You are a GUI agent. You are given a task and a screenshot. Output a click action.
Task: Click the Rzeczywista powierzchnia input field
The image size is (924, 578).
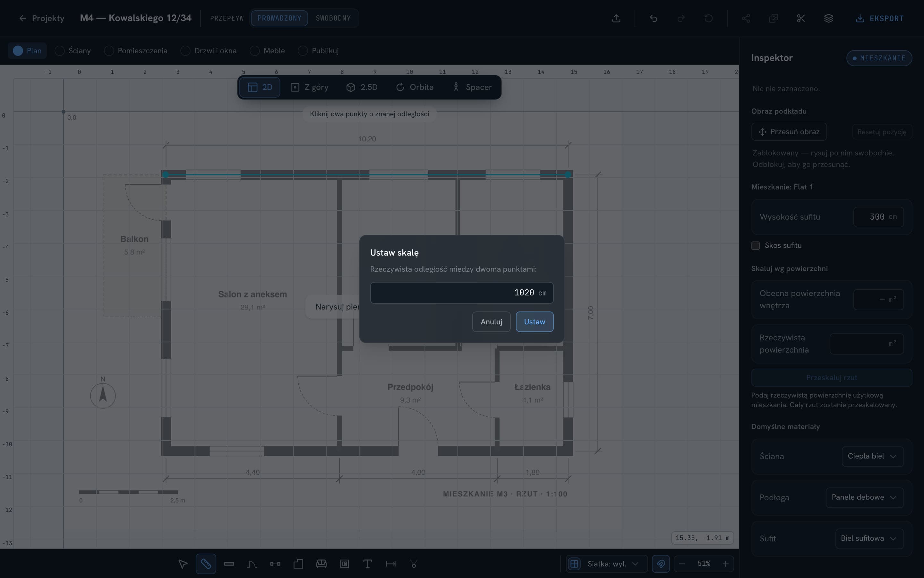point(867,344)
